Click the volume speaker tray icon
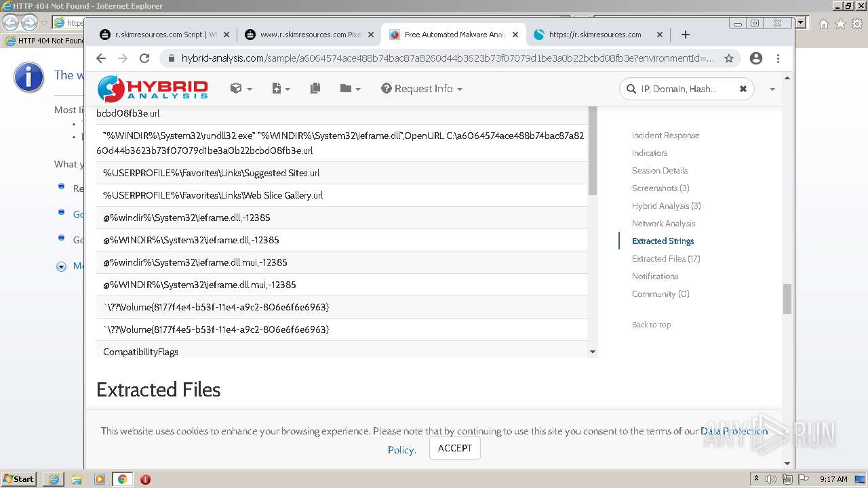Viewport: 868px width, 488px height. tap(771, 479)
